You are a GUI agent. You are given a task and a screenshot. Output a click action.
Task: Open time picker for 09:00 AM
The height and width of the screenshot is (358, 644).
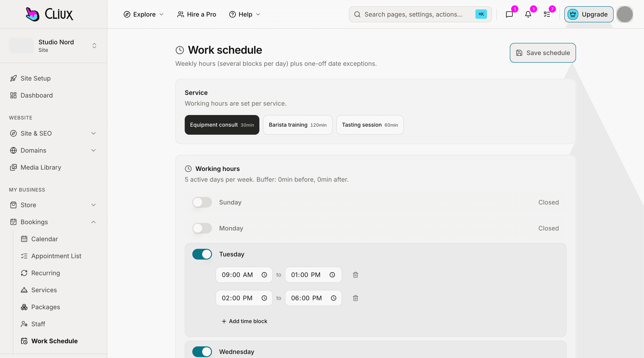[x=264, y=275]
